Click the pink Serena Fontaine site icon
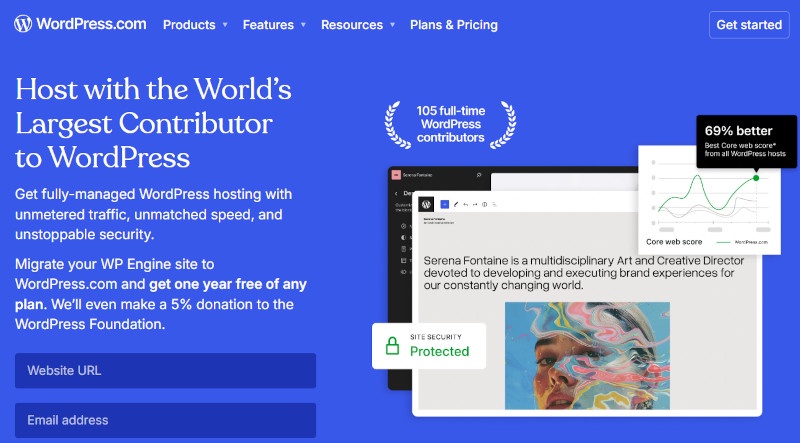This screenshot has height=443, width=800. [396, 175]
